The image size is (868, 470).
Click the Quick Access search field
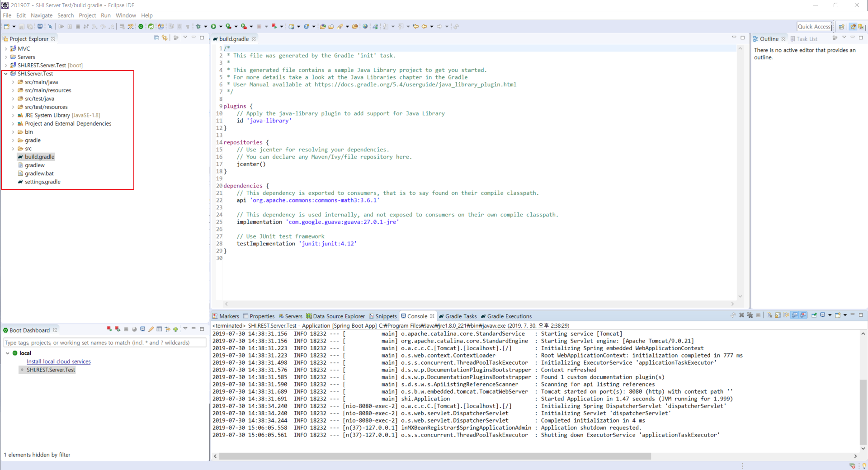point(814,27)
